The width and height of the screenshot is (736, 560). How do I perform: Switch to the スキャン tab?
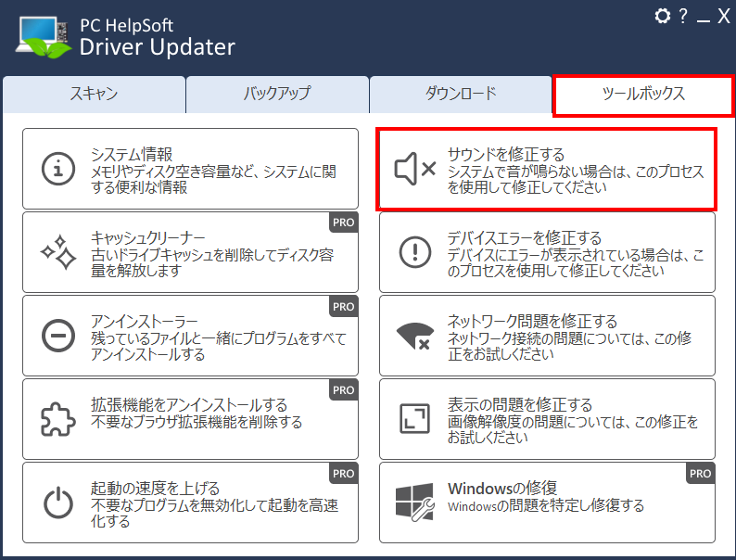94,94
